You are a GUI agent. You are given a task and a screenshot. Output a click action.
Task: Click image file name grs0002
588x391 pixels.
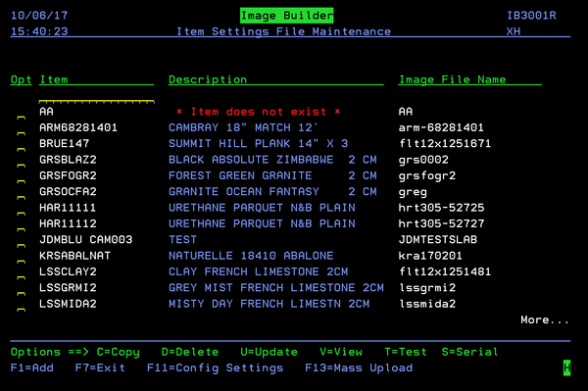click(x=423, y=160)
